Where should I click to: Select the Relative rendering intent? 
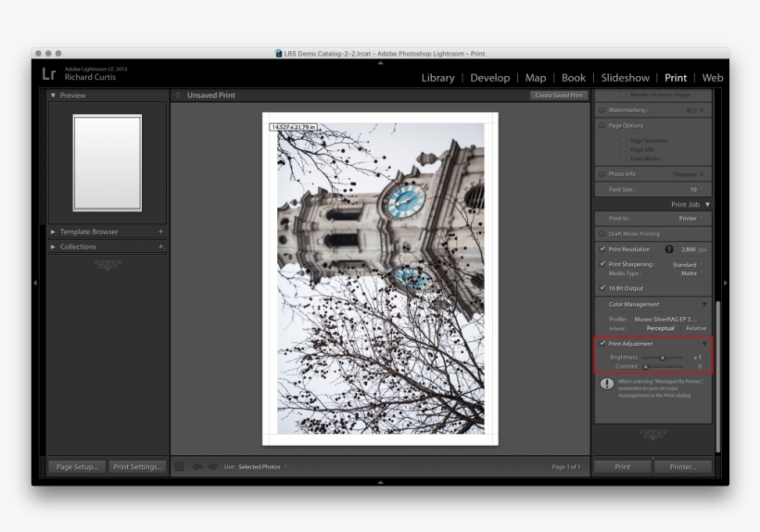tap(696, 328)
